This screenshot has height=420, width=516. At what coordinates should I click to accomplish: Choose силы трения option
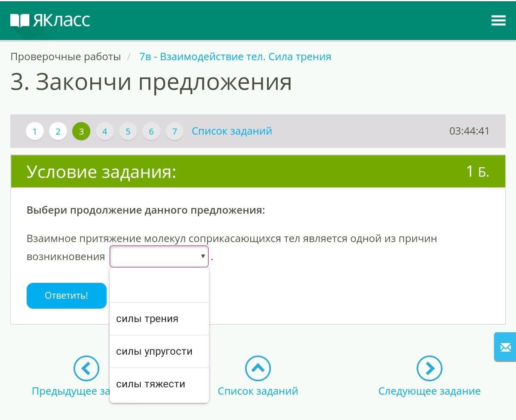click(x=160, y=319)
